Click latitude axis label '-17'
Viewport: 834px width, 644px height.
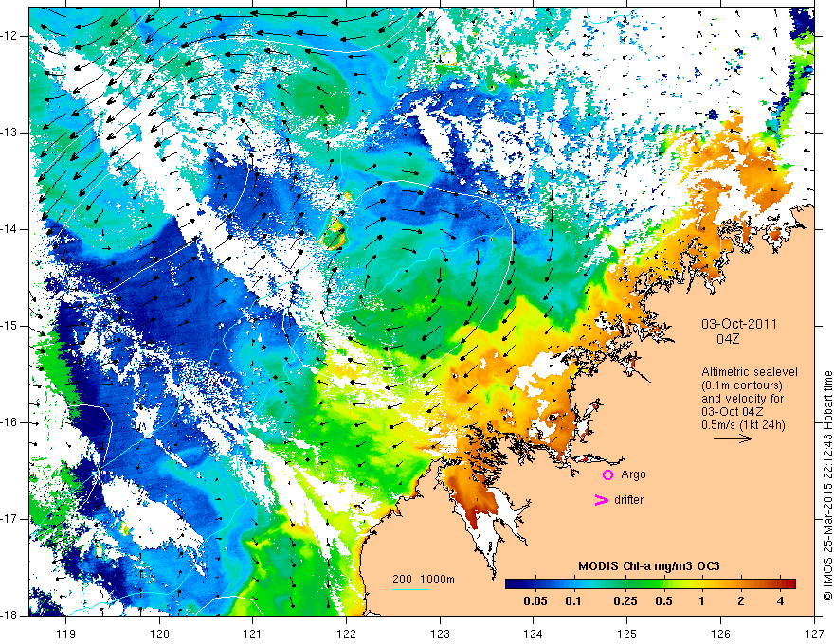tap(9, 519)
